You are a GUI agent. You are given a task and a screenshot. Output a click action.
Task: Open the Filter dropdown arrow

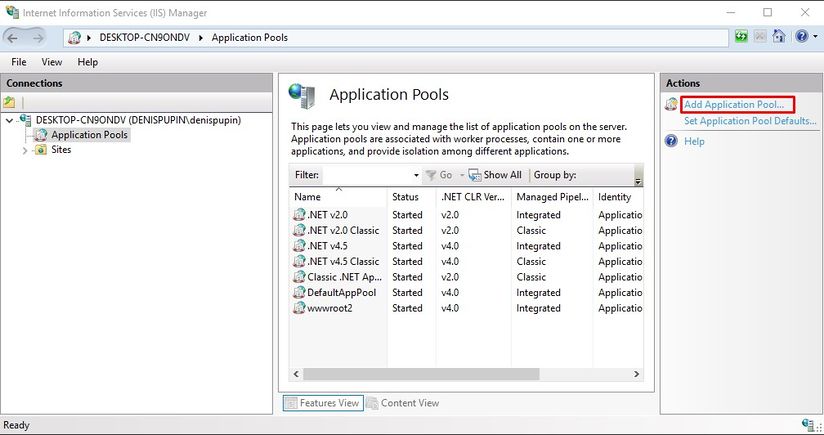(x=416, y=175)
